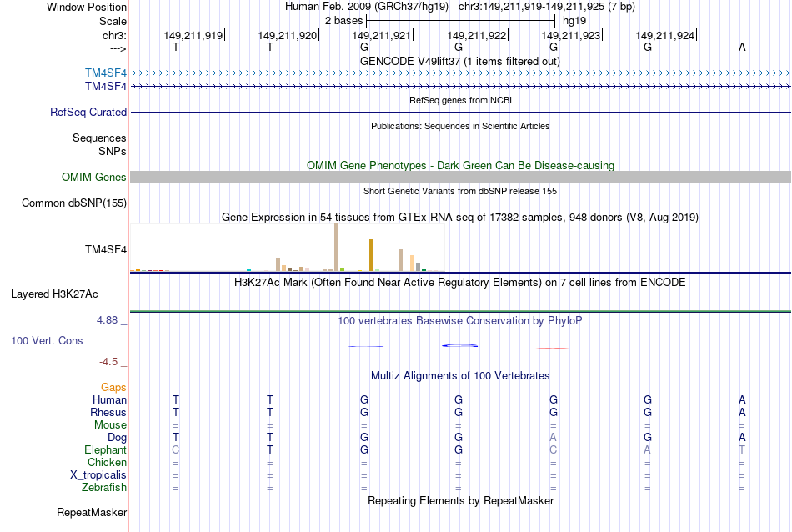Open the RefSeq Curated track label
The height and width of the screenshot is (532, 792).
[88, 113]
